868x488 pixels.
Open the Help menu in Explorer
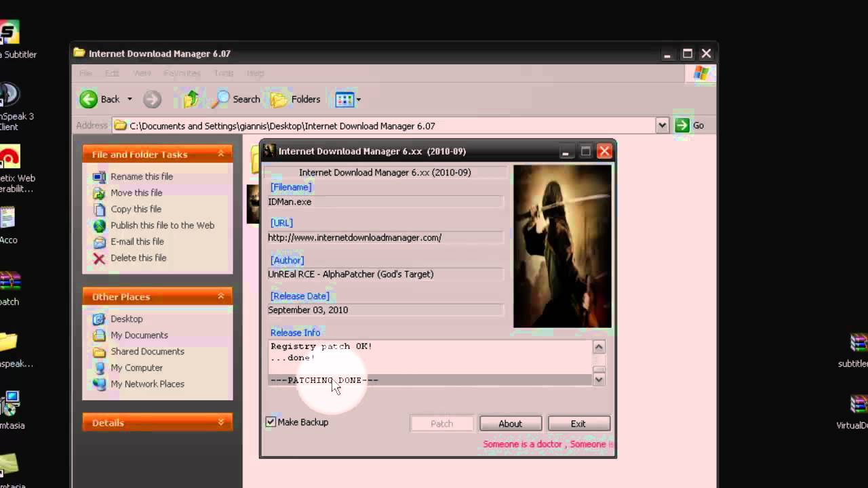256,73
